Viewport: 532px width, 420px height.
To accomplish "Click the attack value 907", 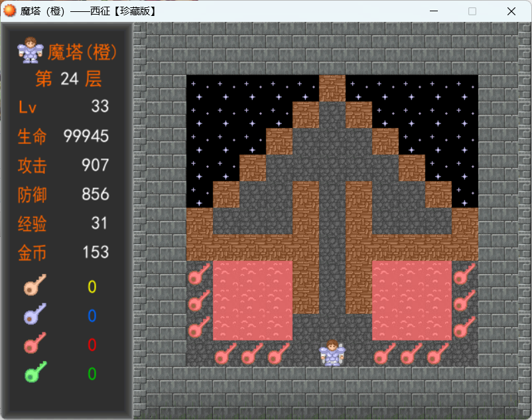I will [96, 165].
